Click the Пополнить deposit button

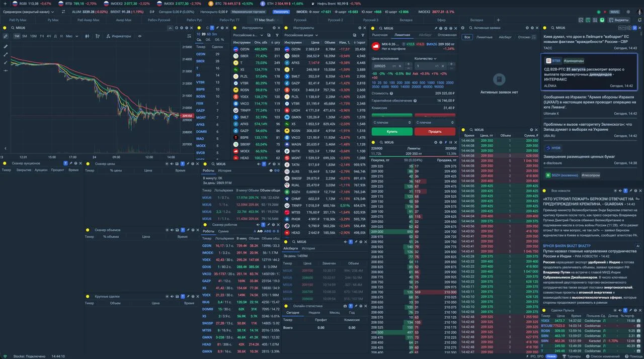281,11
